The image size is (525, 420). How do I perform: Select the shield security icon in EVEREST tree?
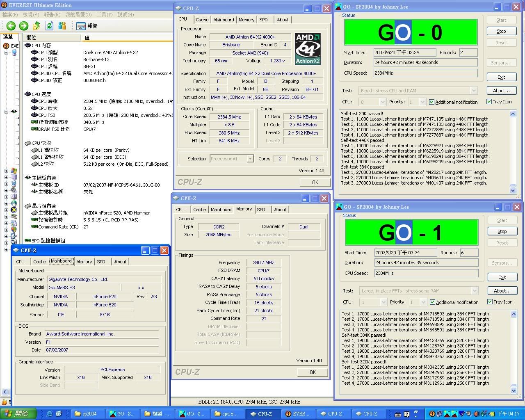(x=14, y=230)
